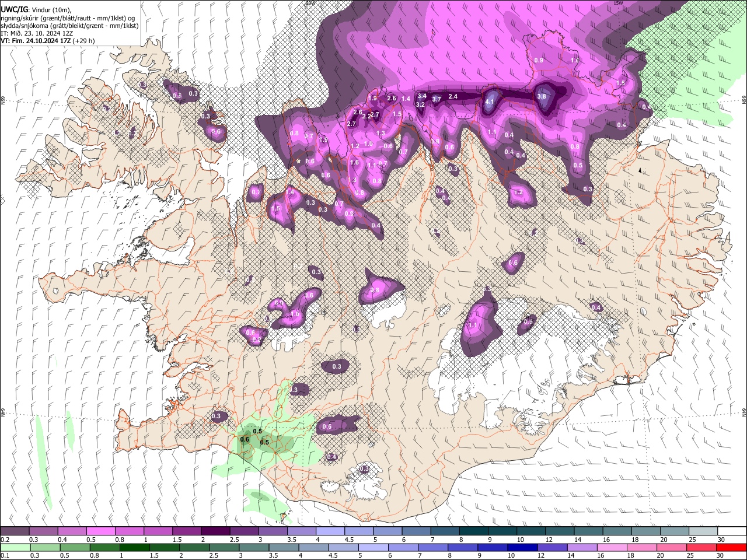
Task: Click the 4.1 snowfall value on the map
Action: [x=490, y=101]
